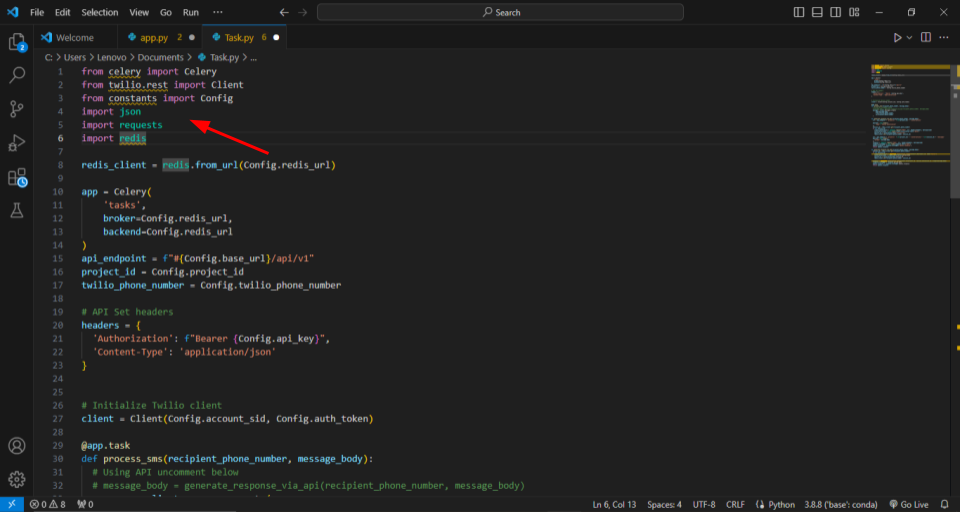
Task: Open the Search view in activity bar
Action: pos(17,75)
